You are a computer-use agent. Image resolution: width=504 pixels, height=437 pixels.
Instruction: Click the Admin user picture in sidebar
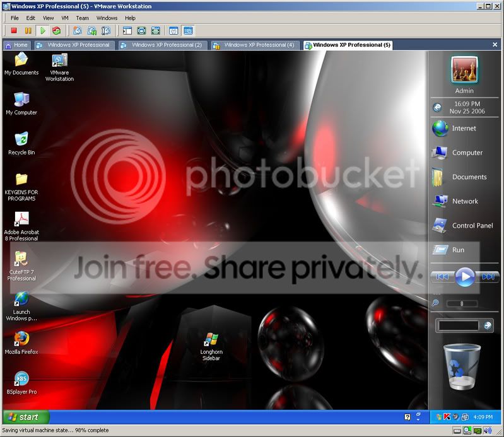464,70
